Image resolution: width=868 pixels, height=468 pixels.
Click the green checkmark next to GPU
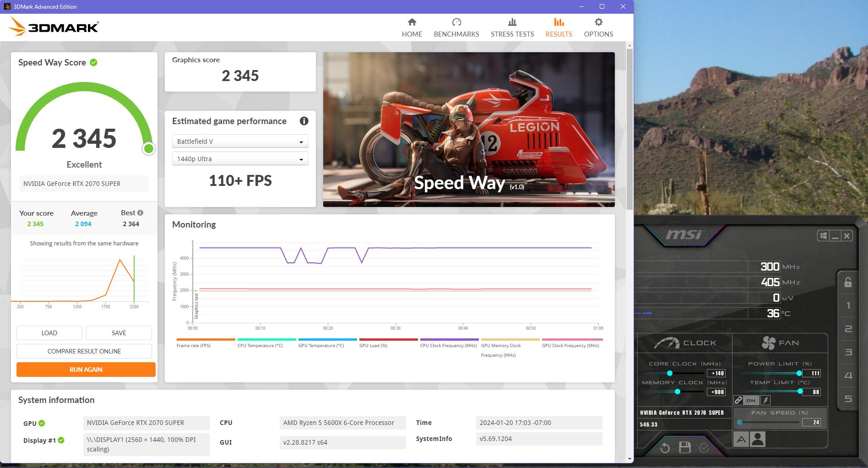coord(42,423)
